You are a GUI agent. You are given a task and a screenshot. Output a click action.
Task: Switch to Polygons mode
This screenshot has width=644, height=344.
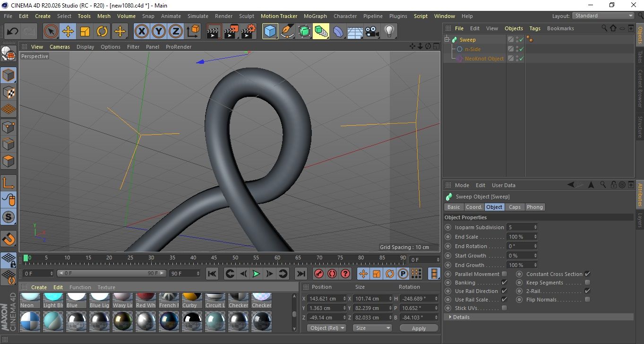click(9, 161)
